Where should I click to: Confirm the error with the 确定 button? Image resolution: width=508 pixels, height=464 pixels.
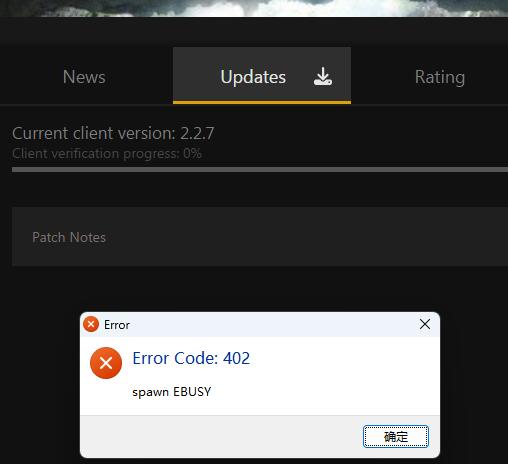[396, 436]
